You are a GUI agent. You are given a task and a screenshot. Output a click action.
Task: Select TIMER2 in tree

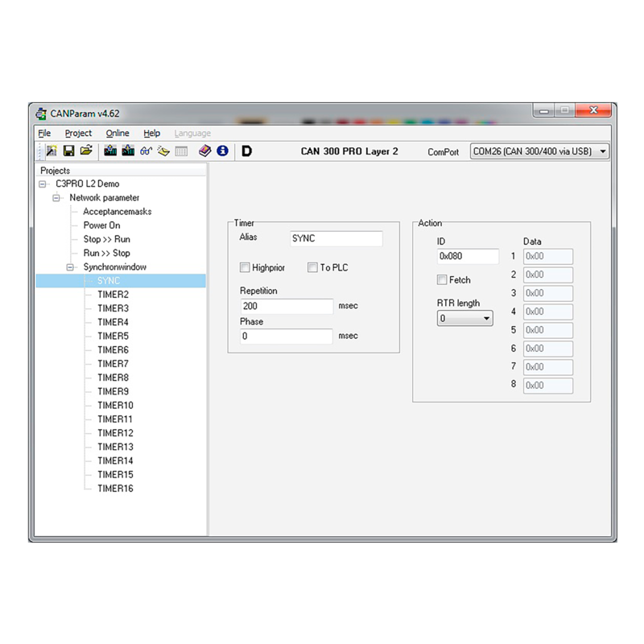tap(113, 295)
